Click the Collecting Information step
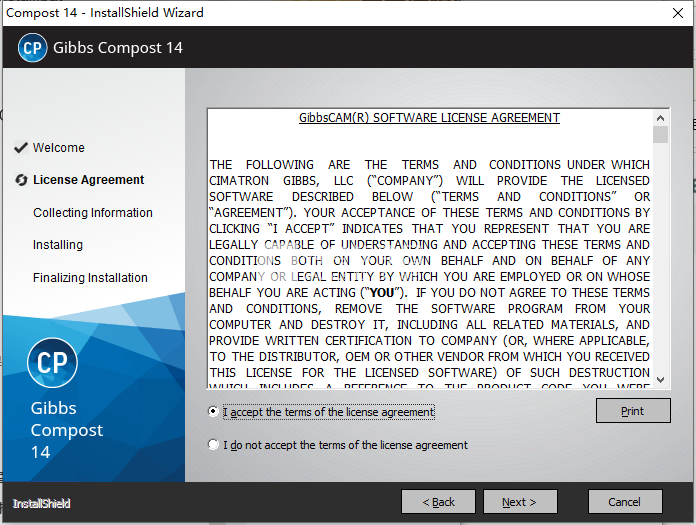The height and width of the screenshot is (525, 696). 93,213
